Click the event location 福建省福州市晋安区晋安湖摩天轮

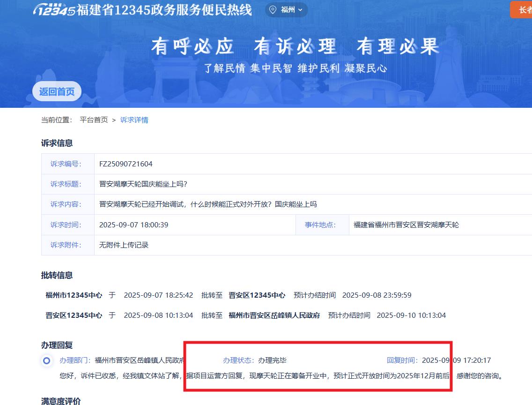pyautogui.click(x=406, y=225)
